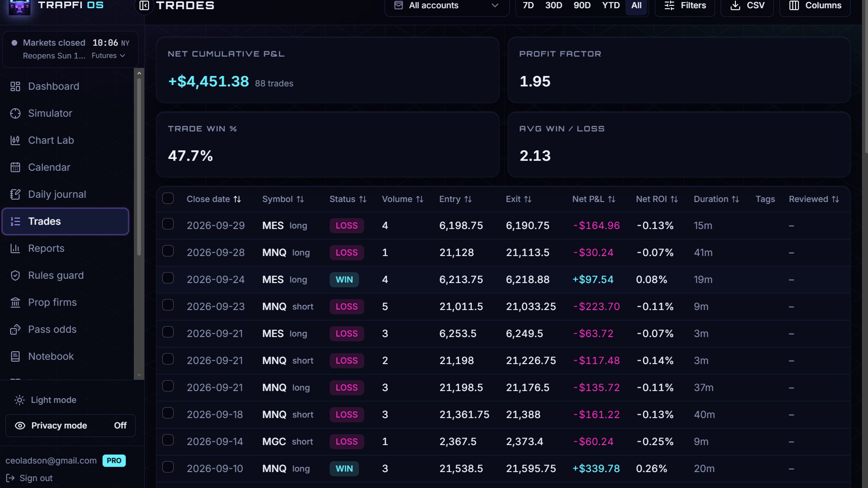Sort table by Reviewed column
This screenshot has width=868, height=488.
[x=813, y=199]
